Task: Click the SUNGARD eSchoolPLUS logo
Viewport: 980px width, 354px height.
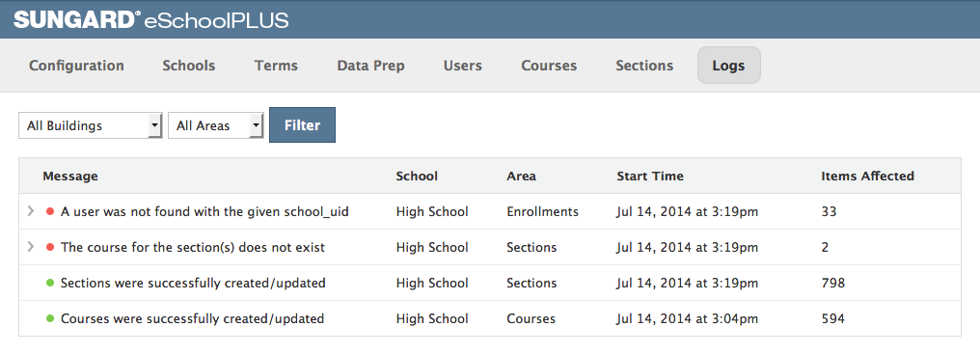Action: click(151, 19)
